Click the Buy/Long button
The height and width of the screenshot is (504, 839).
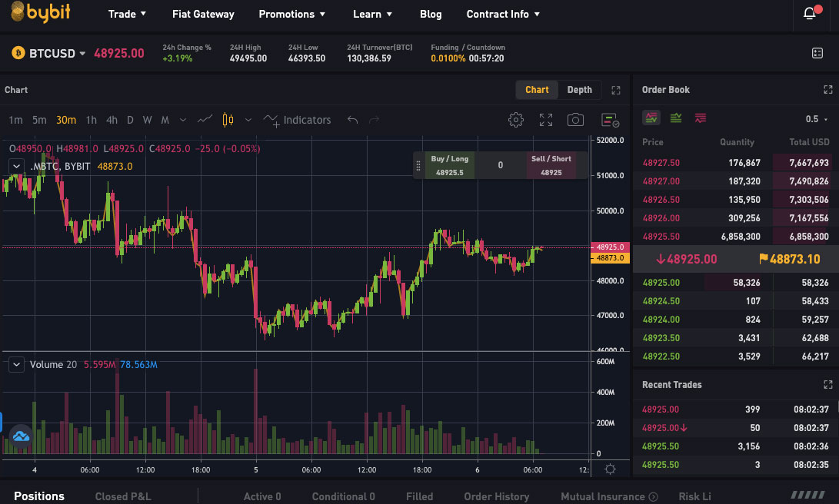coord(449,164)
